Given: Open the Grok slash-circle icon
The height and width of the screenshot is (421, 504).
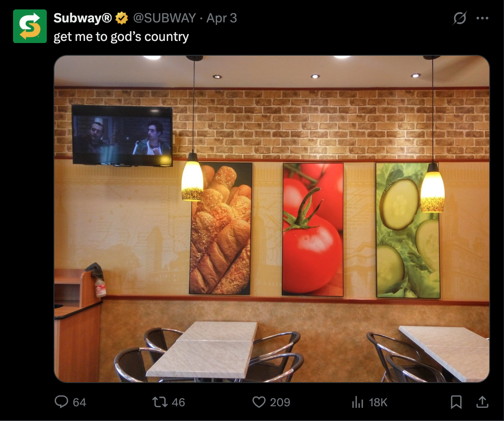Looking at the screenshot, I should tap(460, 18).
